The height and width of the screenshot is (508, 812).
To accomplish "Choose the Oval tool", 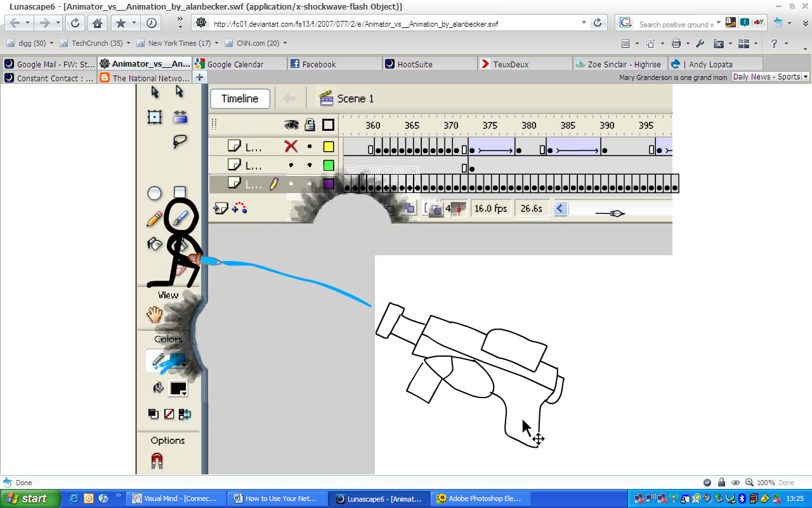I will coord(154,193).
